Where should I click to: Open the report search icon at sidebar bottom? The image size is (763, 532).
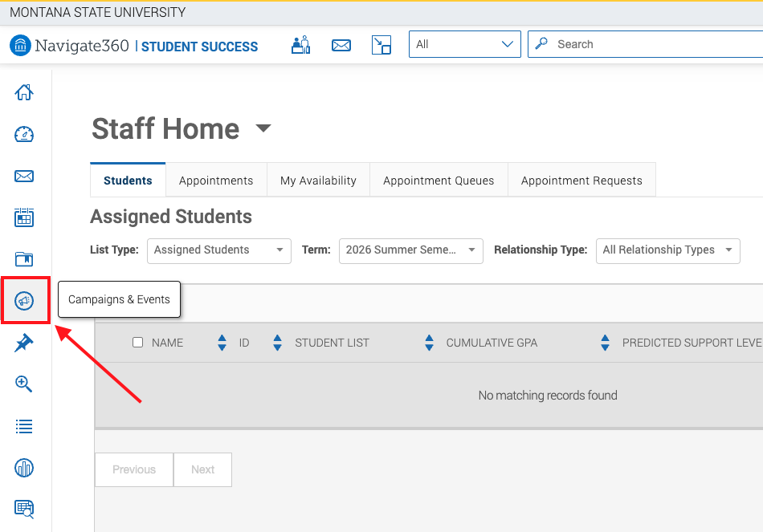[x=24, y=510]
